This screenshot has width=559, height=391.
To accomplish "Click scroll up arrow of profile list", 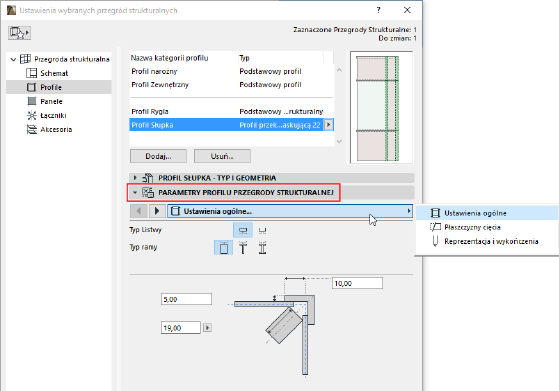I will point(339,70).
